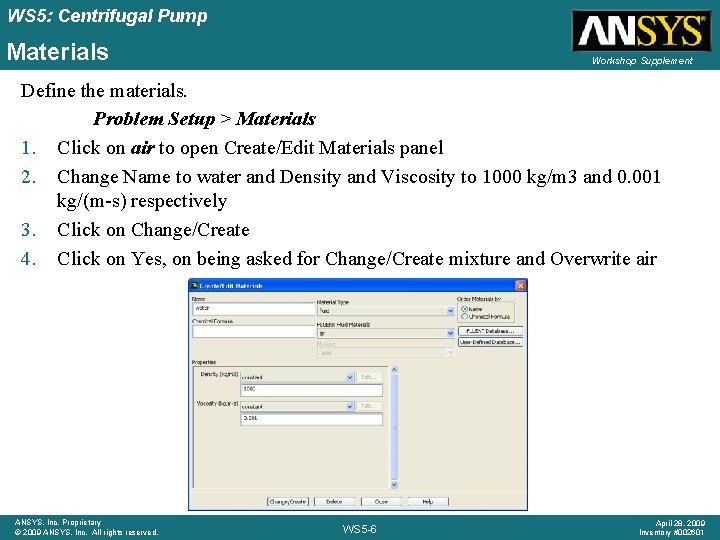Open the Material Type dropdown
Image resolution: width=720 pixels, height=540 pixels.
(x=450, y=311)
